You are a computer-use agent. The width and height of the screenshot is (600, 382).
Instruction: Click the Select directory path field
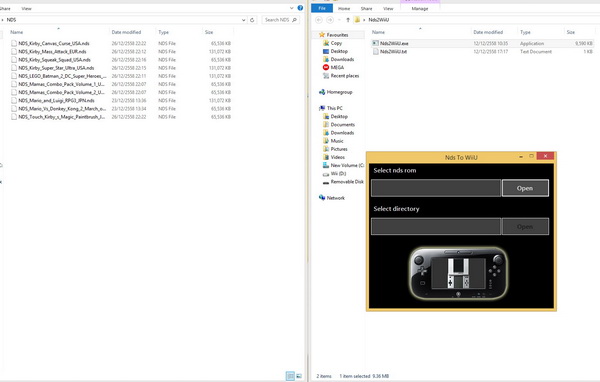(x=436, y=226)
